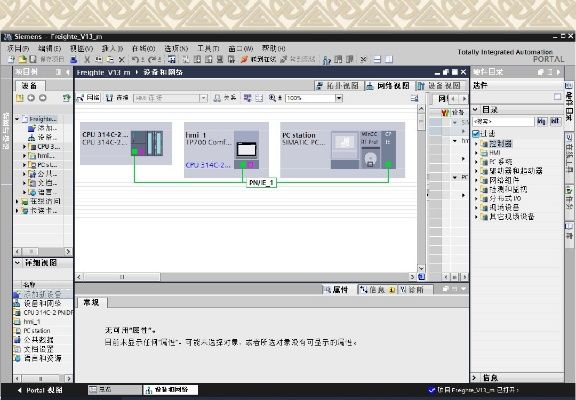
Task: Open the 视图(V) menu
Action: (82, 48)
